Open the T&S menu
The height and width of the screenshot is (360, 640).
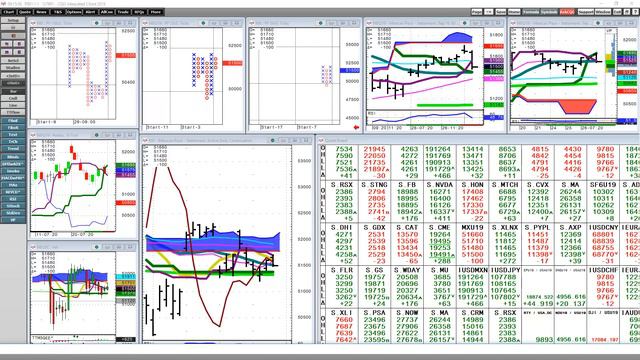pyautogui.click(x=58, y=12)
